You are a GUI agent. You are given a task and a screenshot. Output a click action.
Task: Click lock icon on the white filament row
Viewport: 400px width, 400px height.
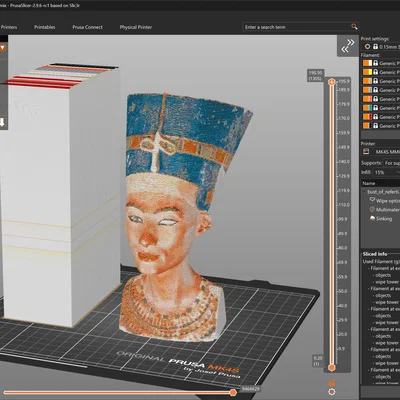tap(375, 63)
